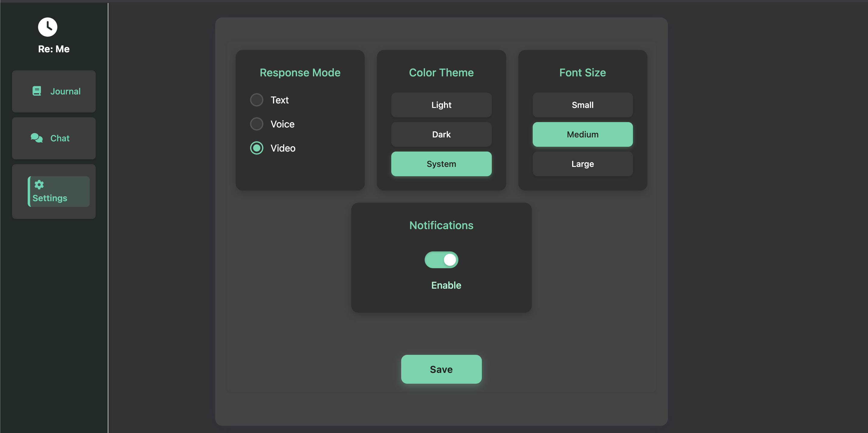Screen dimensions: 868x433
Task: Select Medium font size
Action: pos(582,134)
